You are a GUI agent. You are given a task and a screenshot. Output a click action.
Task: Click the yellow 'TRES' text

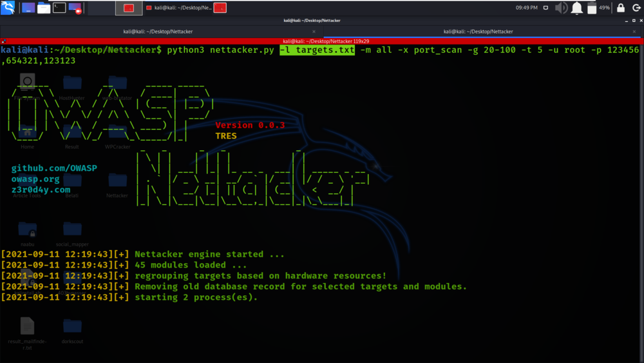(x=226, y=136)
